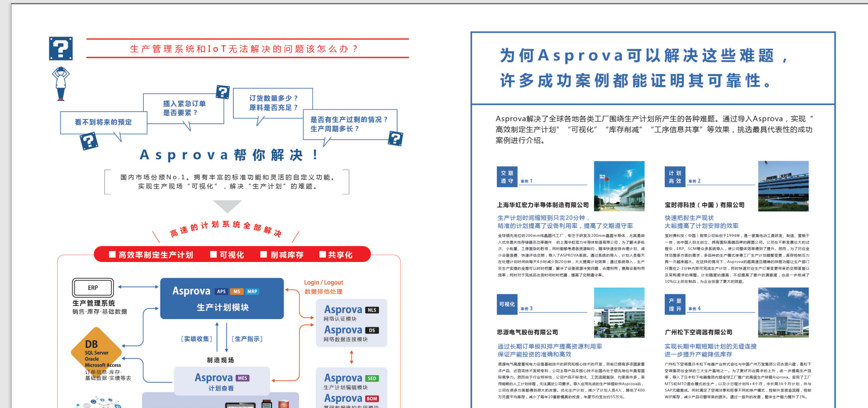Click the 国内市场份额No.1 description line
Image resolution: width=868 pixels, height=408 pixels.
(228, 177)
